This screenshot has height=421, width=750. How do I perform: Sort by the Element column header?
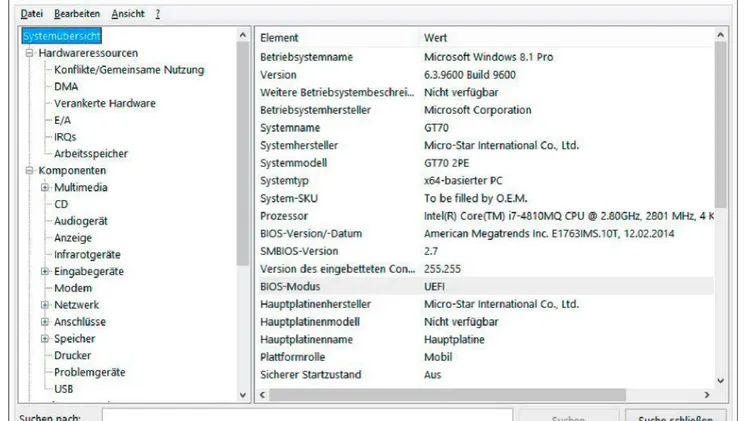pos(338,37)
